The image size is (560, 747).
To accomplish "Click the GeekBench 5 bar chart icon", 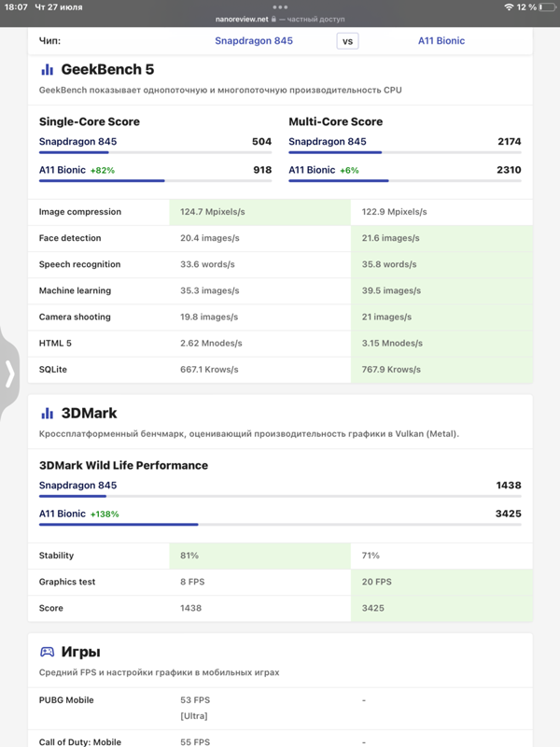I will click(x=48, y=69).
